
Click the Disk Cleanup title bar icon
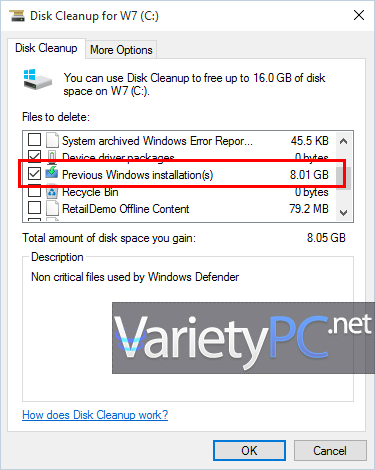(17, 16)
